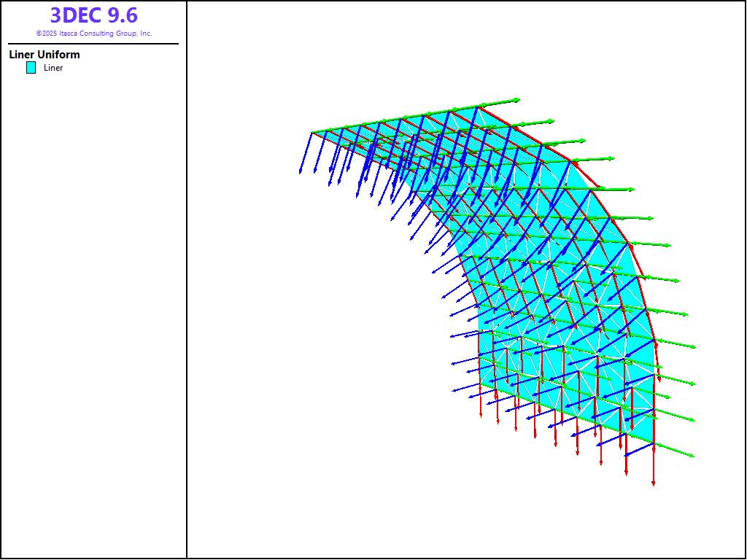747x560 pixels.
Task: Click the lowest red arrow head
Action: (653, 483)
